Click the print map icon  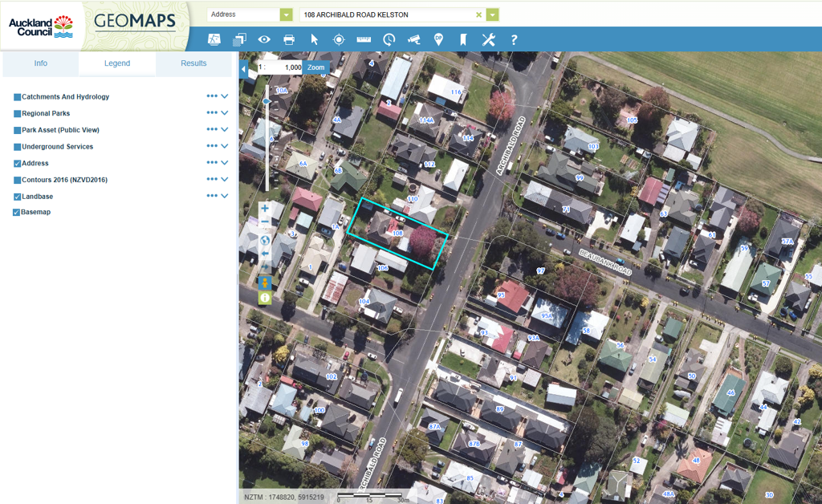[289, 39]
